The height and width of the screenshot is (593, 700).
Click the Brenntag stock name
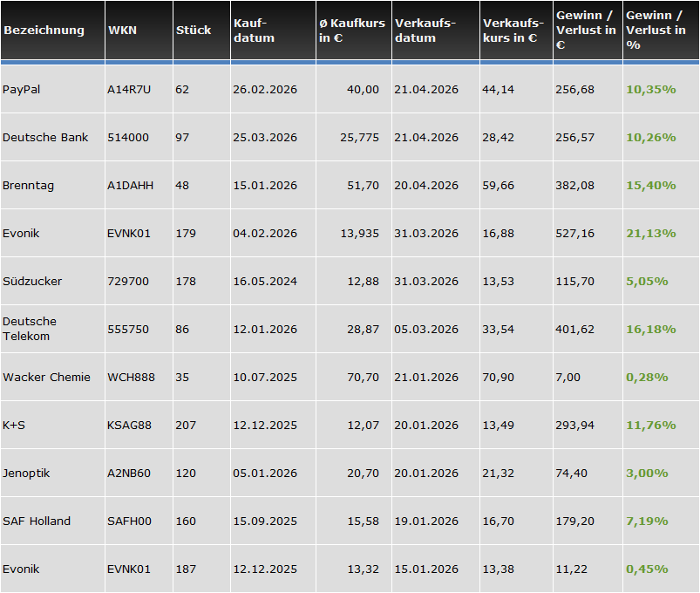tap(27, 186)
